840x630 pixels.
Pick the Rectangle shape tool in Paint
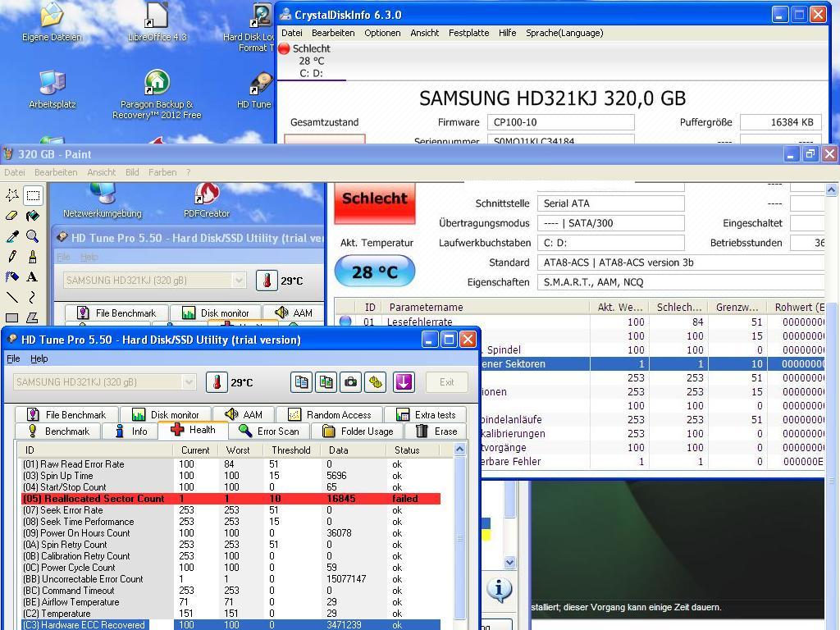(x=11, y=317)
